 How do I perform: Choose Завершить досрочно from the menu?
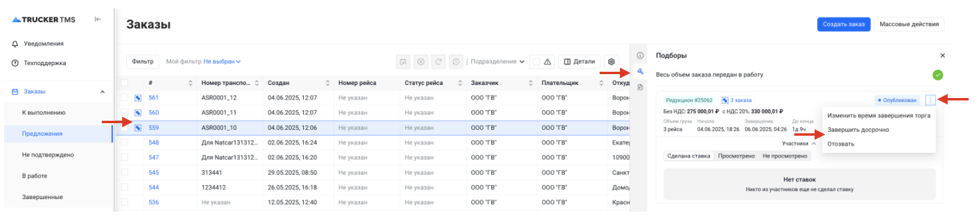858,130
